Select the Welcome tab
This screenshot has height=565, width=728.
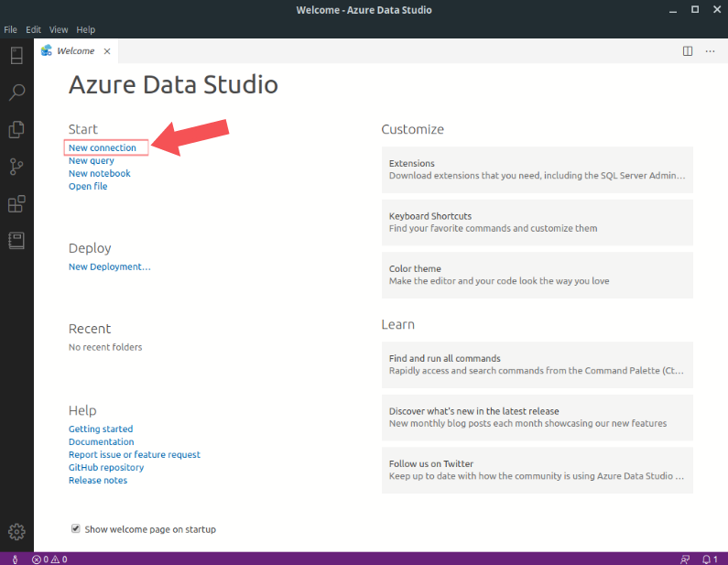click(76, 51)
